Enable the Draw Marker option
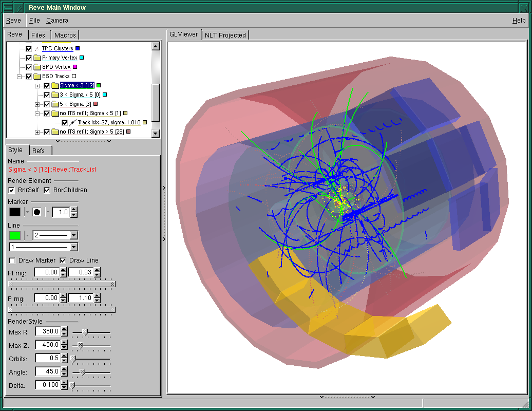The image size is (532, 411). [12, 260]
